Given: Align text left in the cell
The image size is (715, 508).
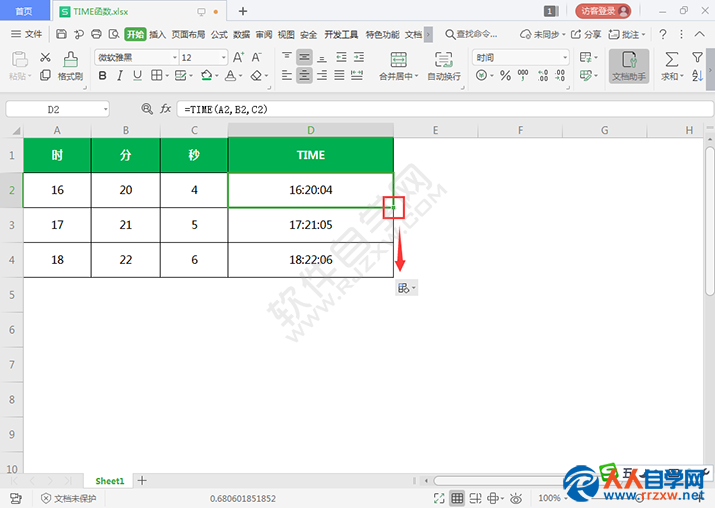Looking at the screenshot, I should click(286, 75).
